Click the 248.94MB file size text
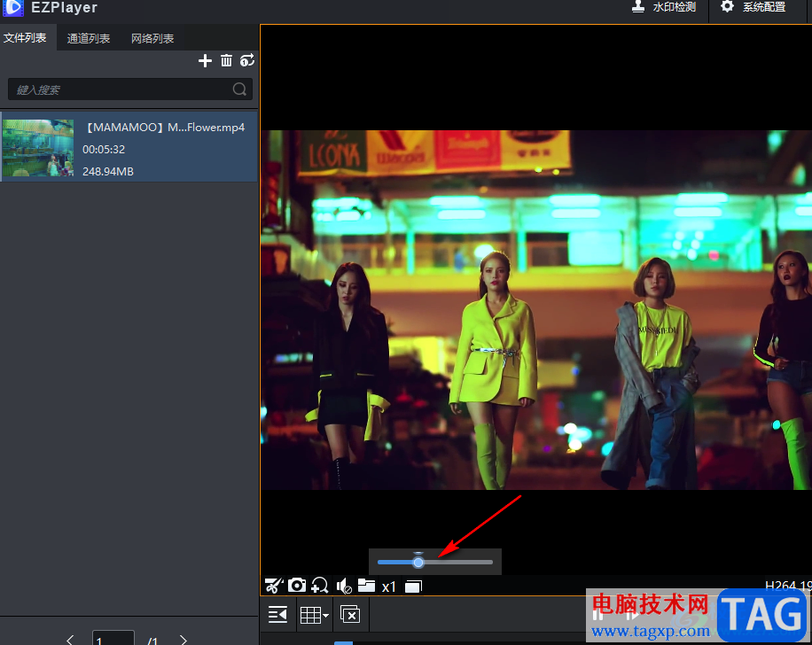The width and height of the screenshot is (812, 645). 108,171
